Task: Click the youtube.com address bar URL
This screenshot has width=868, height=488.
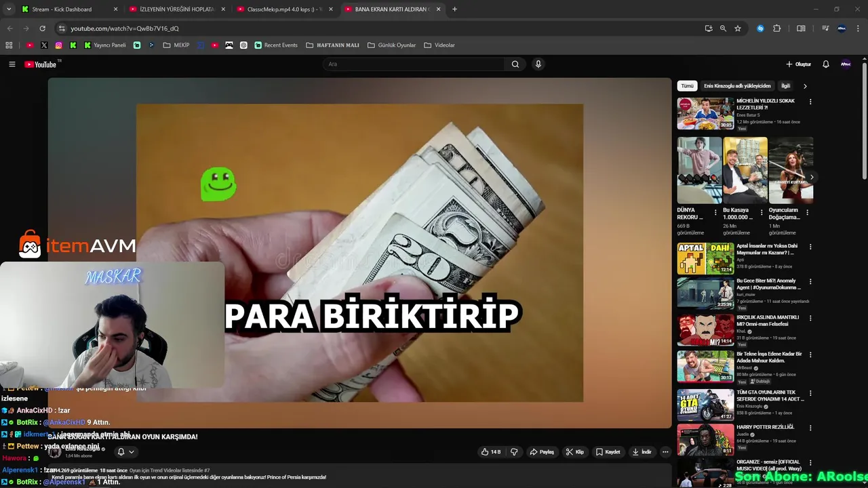Action: [x=125, y=28]
